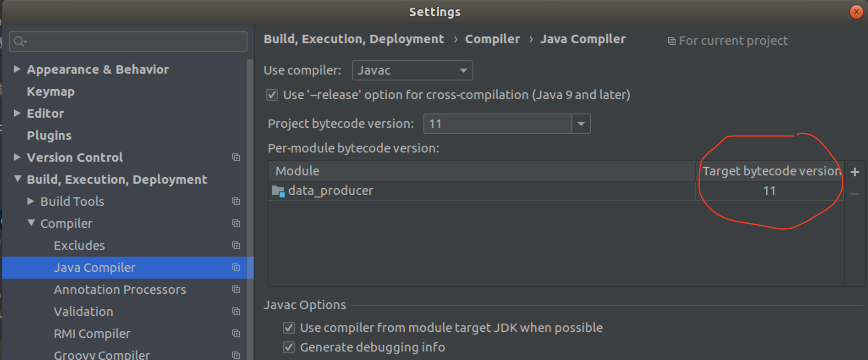Click search magnifier icon in settings
Viewport: 868px width, 360px height.
(x=20, y=42)
